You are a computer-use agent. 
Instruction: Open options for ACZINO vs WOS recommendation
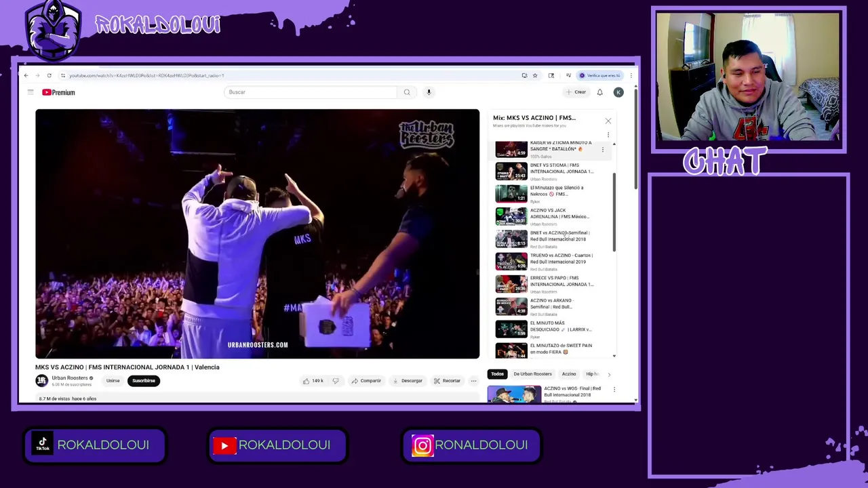pyautogui.click(x=614, y=390)
